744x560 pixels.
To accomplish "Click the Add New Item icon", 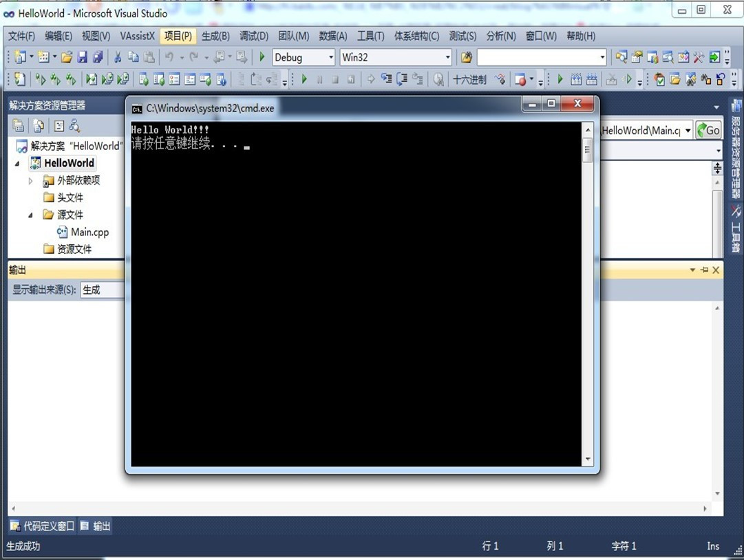I will tap(43, 57).
